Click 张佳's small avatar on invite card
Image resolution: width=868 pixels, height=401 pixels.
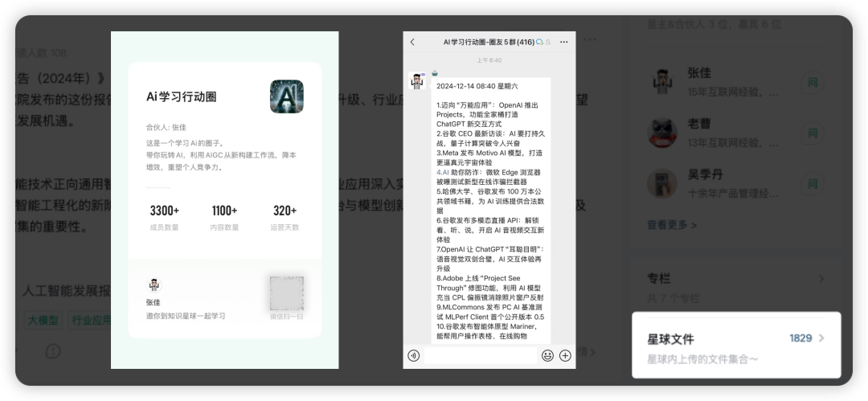click(x=154, y=285)
